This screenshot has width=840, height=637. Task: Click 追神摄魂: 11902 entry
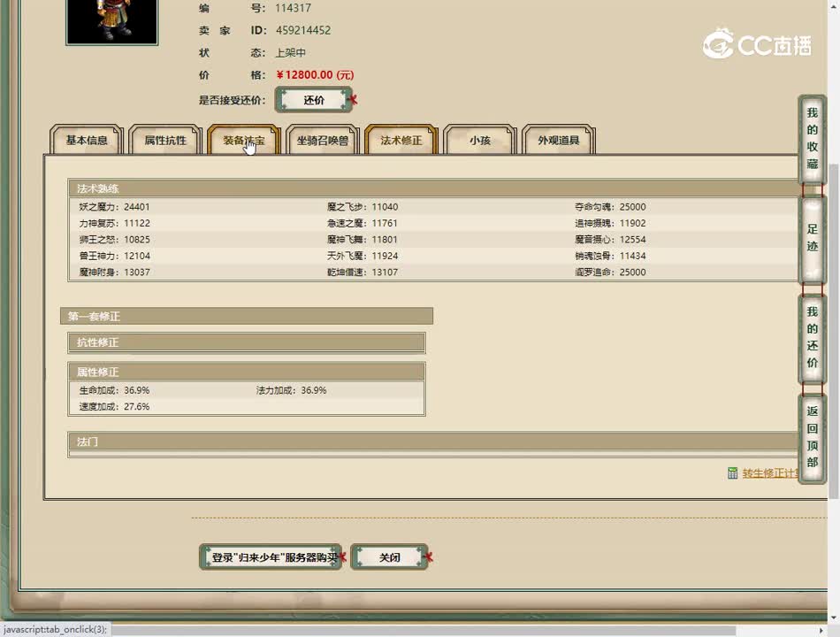click(611, 223)
